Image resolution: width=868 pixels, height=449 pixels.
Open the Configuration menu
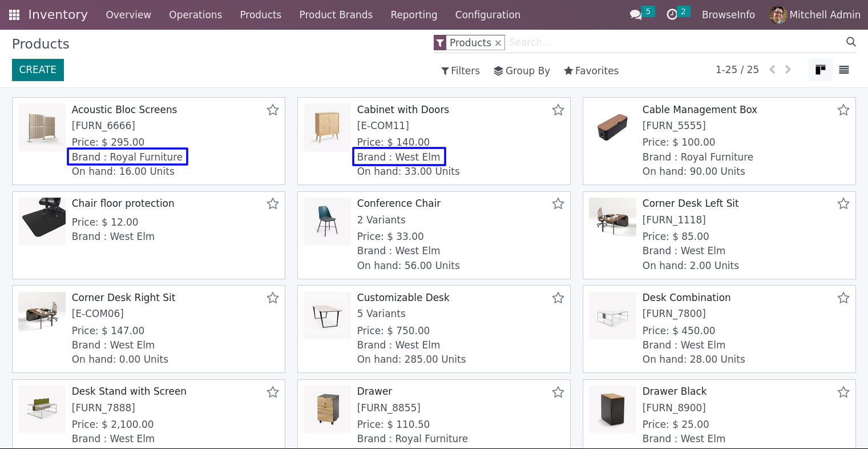(487, 15)
